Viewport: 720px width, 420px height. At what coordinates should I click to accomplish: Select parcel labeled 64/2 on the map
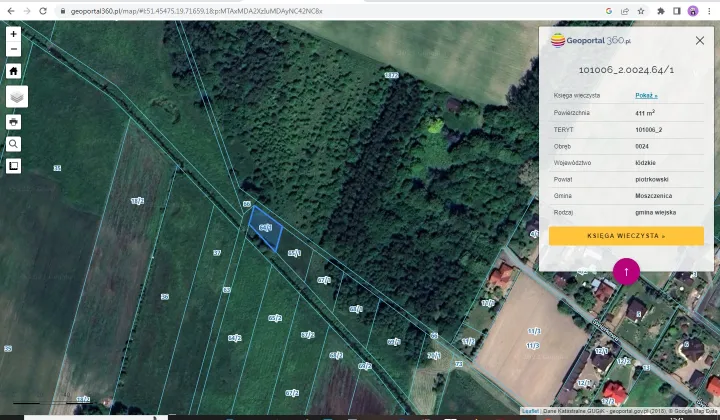(x=235, y=338)
